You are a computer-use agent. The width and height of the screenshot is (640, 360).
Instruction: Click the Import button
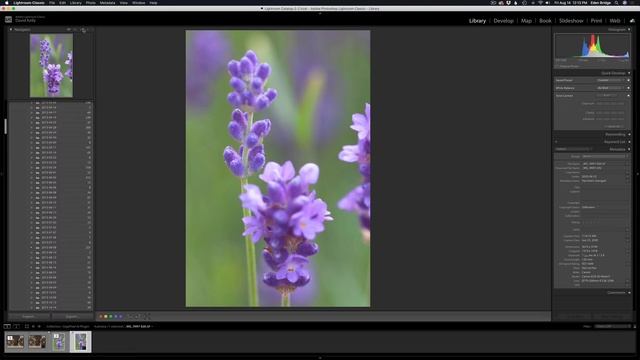(x=29, y=316)
